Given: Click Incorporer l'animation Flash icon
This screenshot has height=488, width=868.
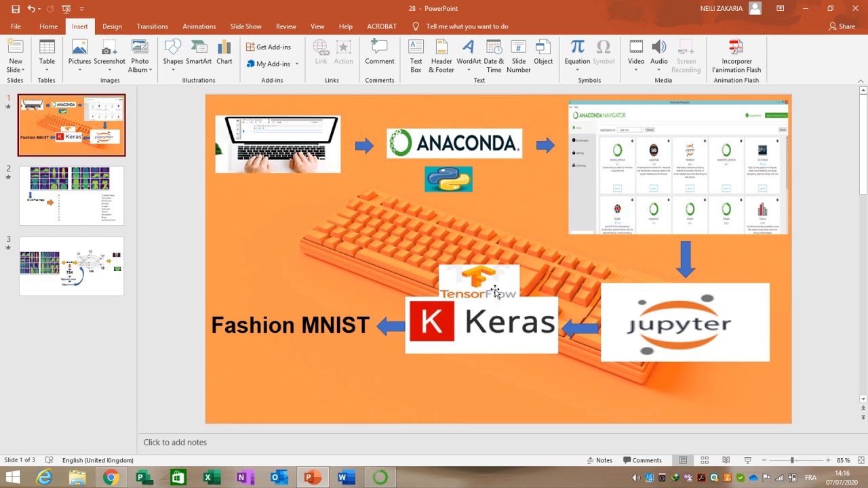Looking at the screenshot, I should pyautogui.click(x=736, y=56).
